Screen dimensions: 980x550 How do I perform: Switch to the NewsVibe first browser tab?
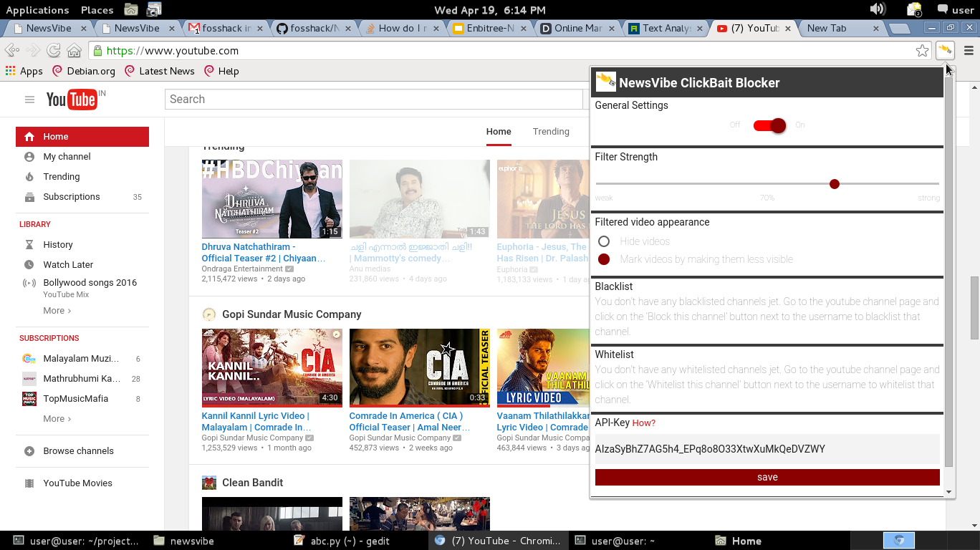[49, 29]
